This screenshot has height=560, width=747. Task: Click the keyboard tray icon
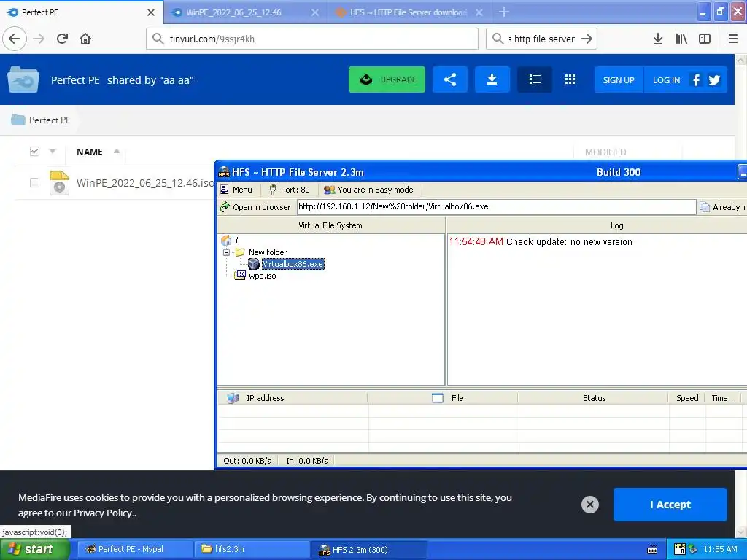[652, 550]
